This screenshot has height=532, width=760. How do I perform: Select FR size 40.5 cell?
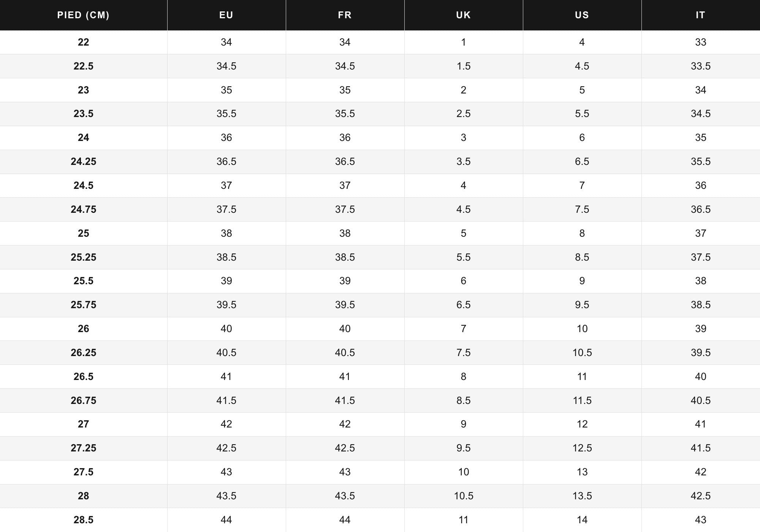tap(345, 353)
